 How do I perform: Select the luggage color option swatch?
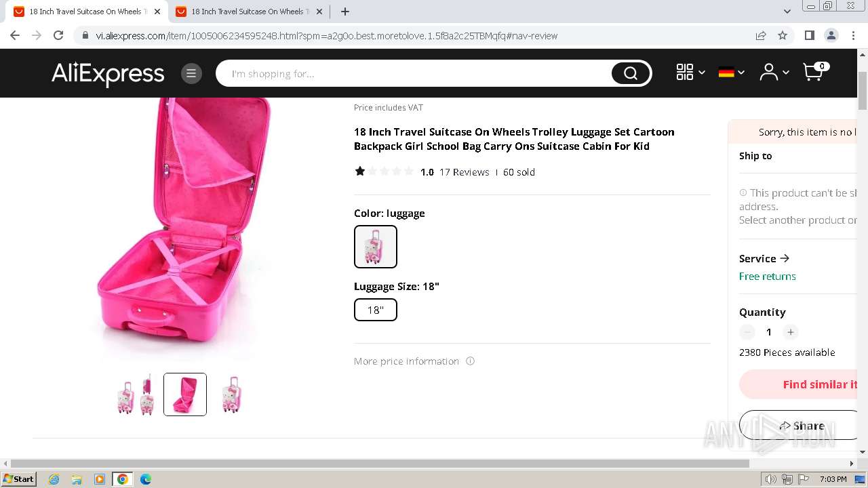[376, 247]
